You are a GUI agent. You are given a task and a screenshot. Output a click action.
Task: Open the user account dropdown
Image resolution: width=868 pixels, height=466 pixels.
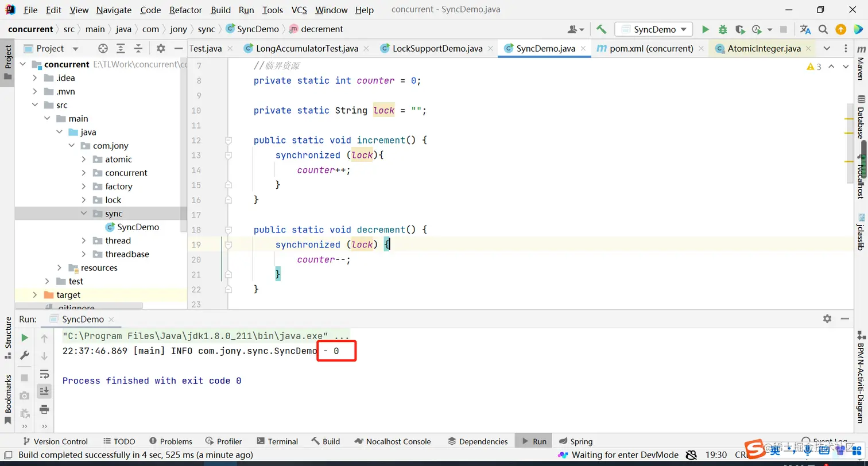pyautogui.click(x=576, y=29)
